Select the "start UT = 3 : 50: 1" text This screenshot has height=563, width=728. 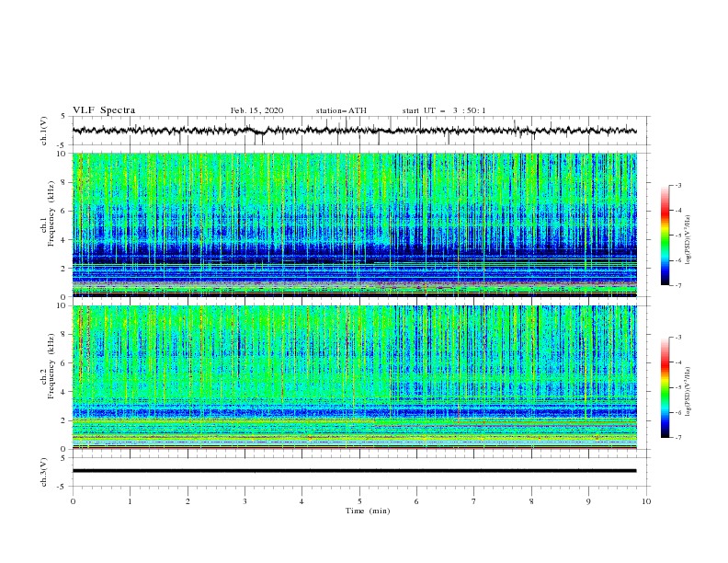[444, 110]
